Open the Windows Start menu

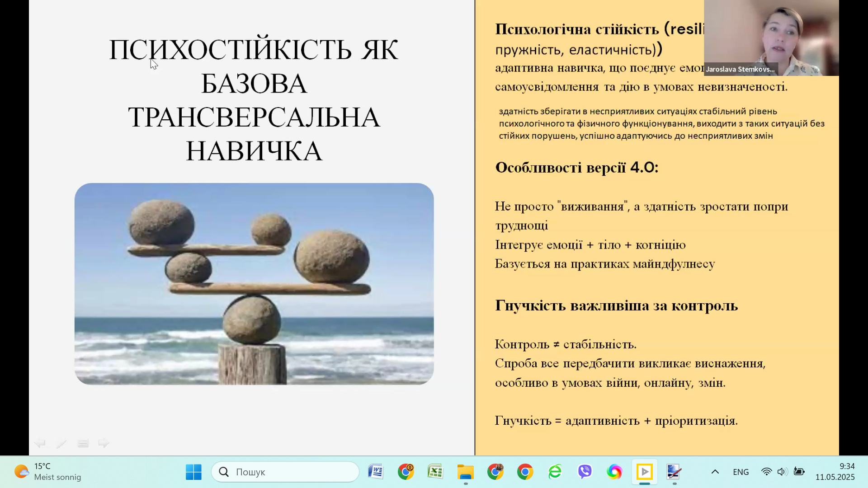(193, 472)
